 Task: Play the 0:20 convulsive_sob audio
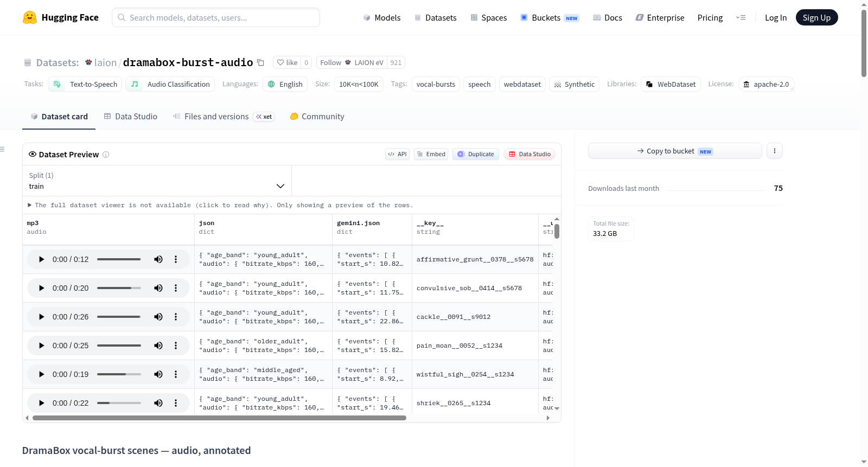[41, 288]
